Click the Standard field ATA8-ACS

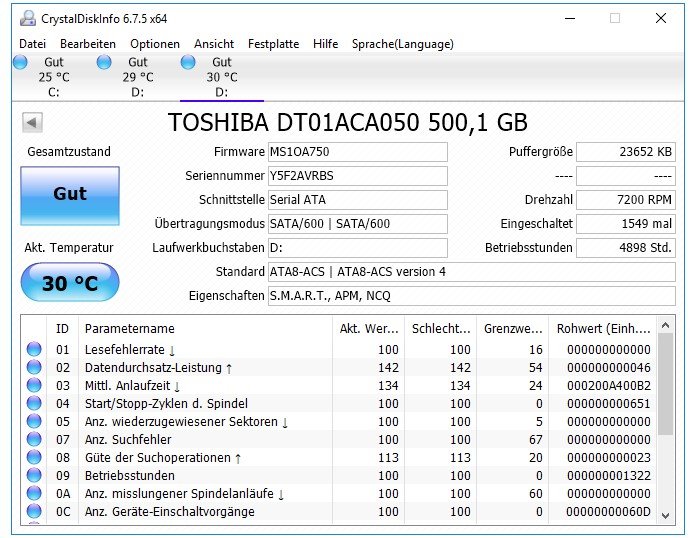[x=472, y=272]
